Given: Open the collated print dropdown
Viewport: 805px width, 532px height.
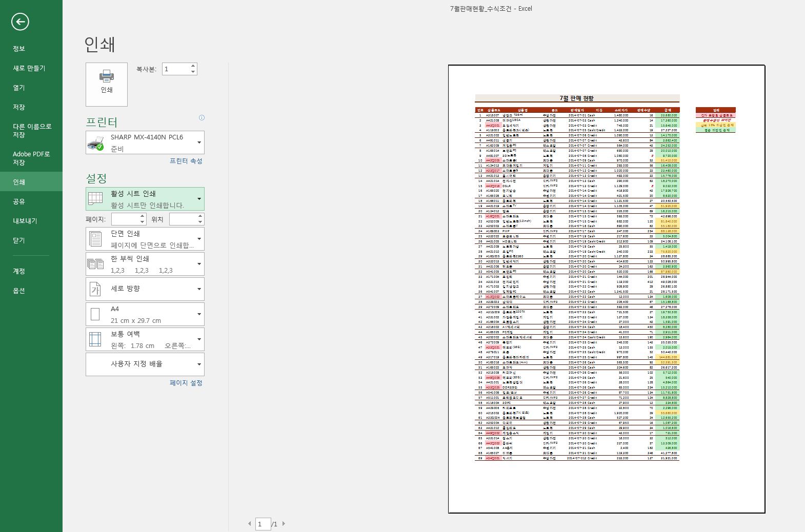Looking at the screenshot, I should [x=145, y=264].
